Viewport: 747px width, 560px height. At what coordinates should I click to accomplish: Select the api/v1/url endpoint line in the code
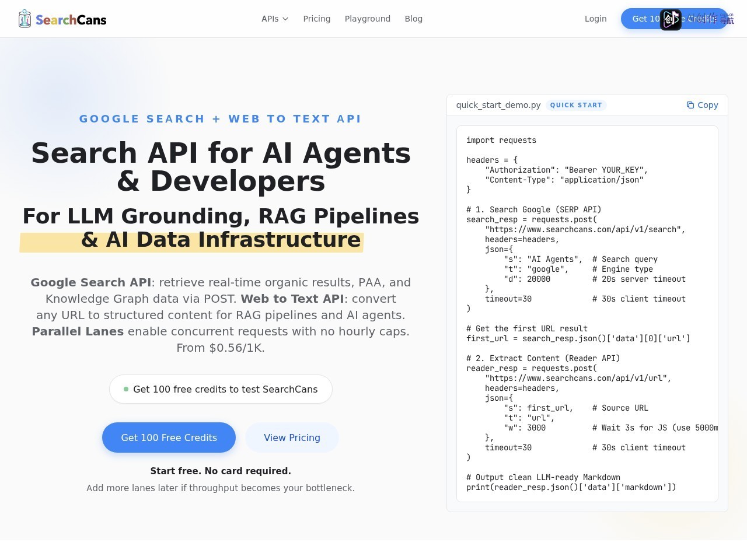point(578,378)
